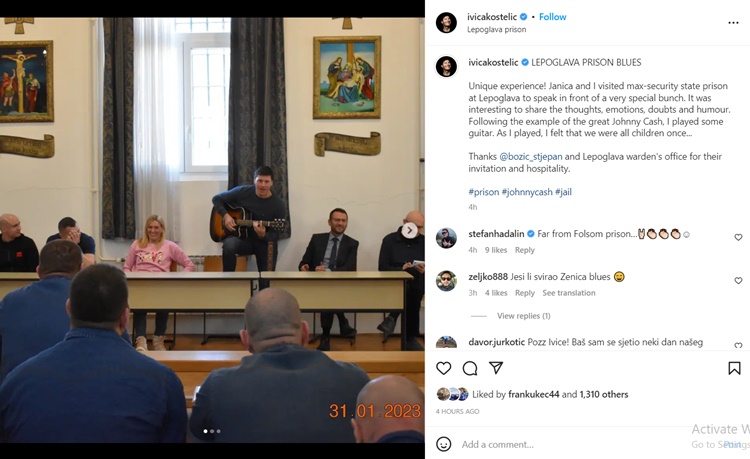This screenshot has width=750, height=459.
Task: Like the post with heart icon
Action: click(x=443, y=368)
